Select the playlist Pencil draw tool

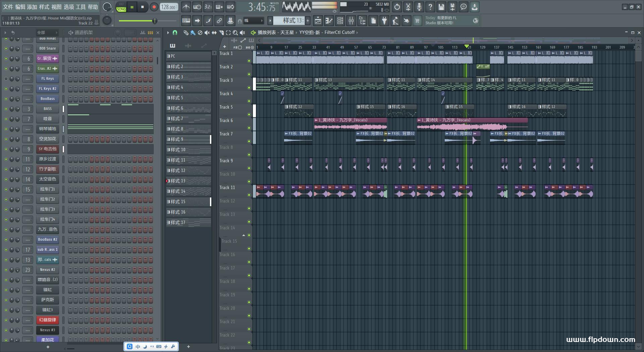pyautogui.click(x=186, y=33)
